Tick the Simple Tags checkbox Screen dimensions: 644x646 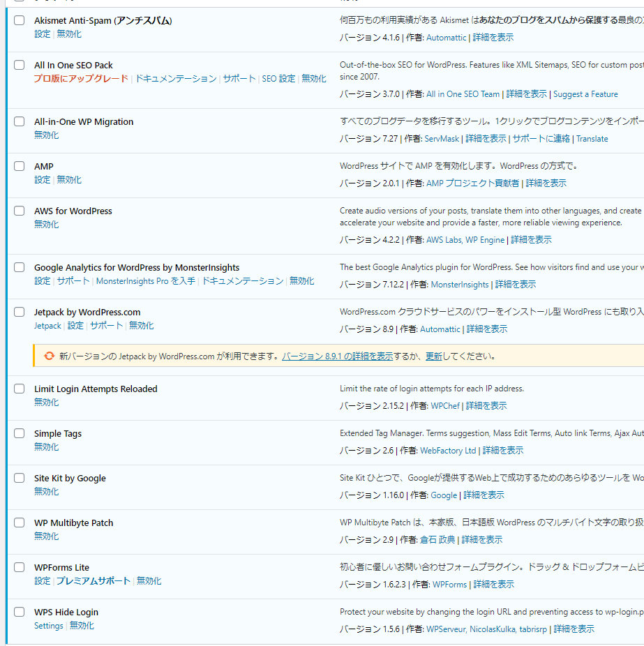pos(19,433)
